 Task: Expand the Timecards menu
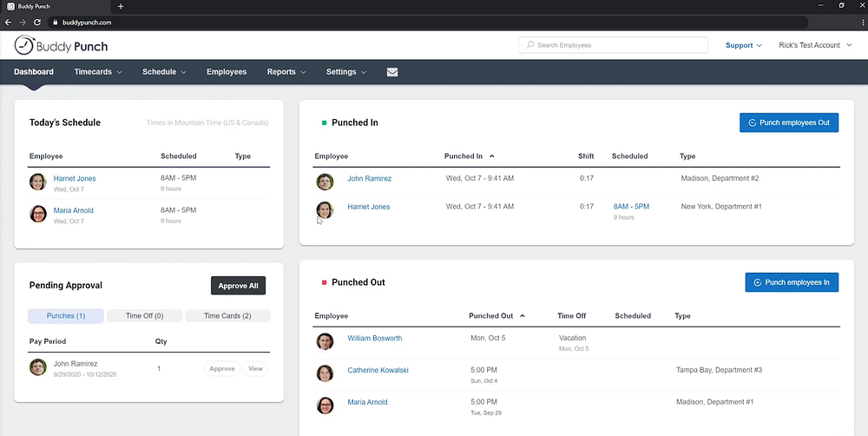(98, 72)
